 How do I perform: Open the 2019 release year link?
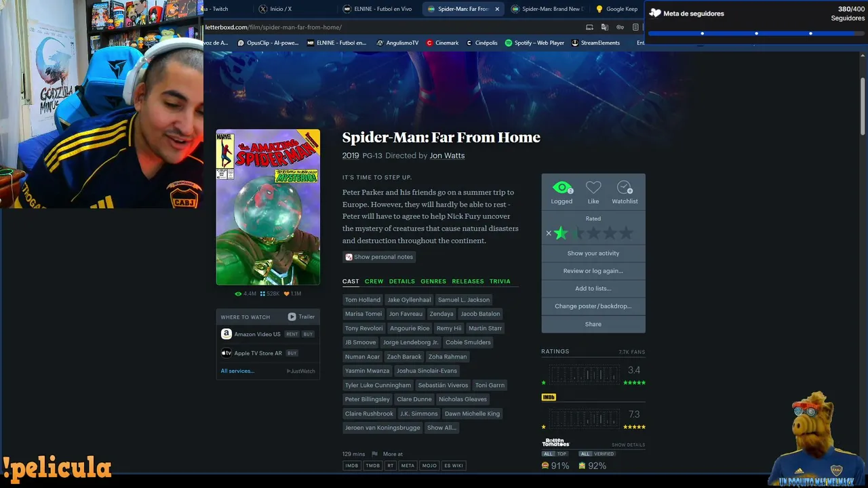(x=351, y=156)
